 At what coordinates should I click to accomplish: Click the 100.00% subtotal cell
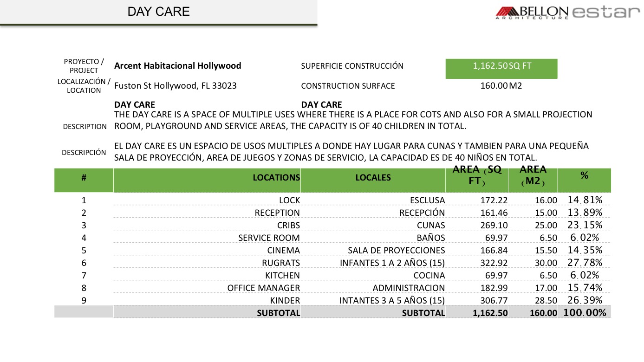click(x=585, y=313)
